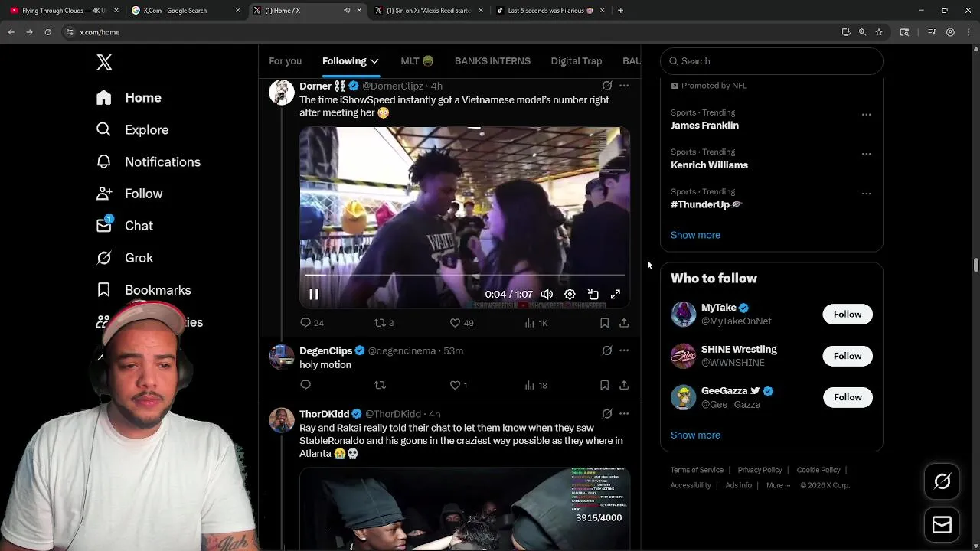Open the James Franklin trending topic
Image resolution: width=980 pixels, height=551 pixels.
(x=704, y=126)
